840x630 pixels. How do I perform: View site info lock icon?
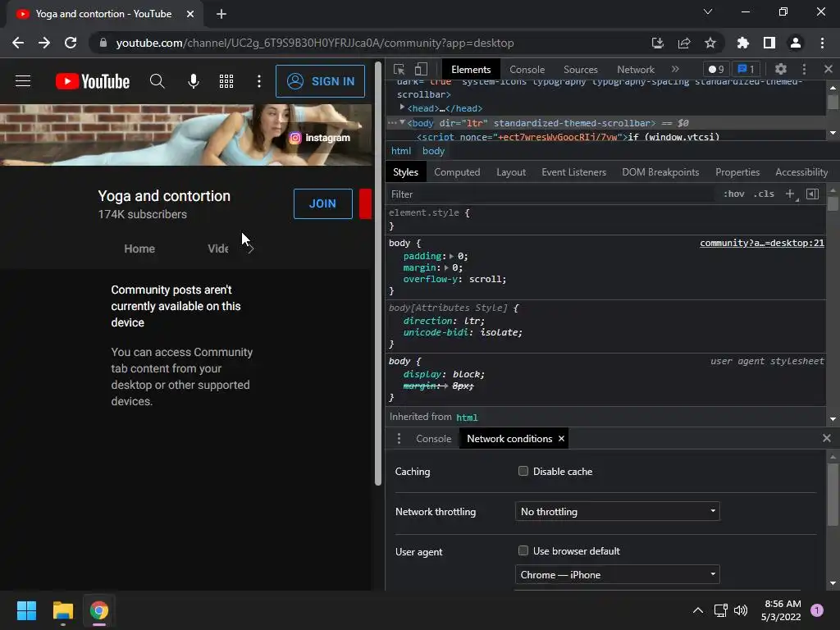pyautogui.click(x=103, y=43)
